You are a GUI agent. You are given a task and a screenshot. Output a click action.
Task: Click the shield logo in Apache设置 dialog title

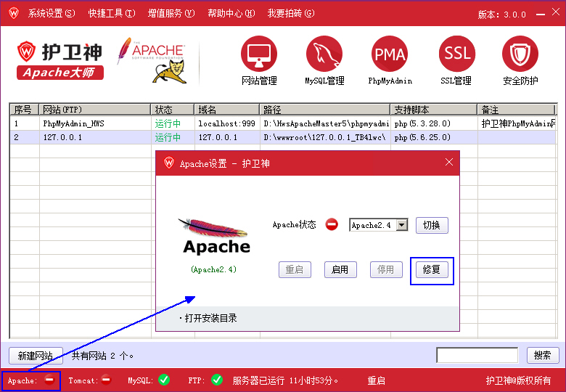point(168,163)
